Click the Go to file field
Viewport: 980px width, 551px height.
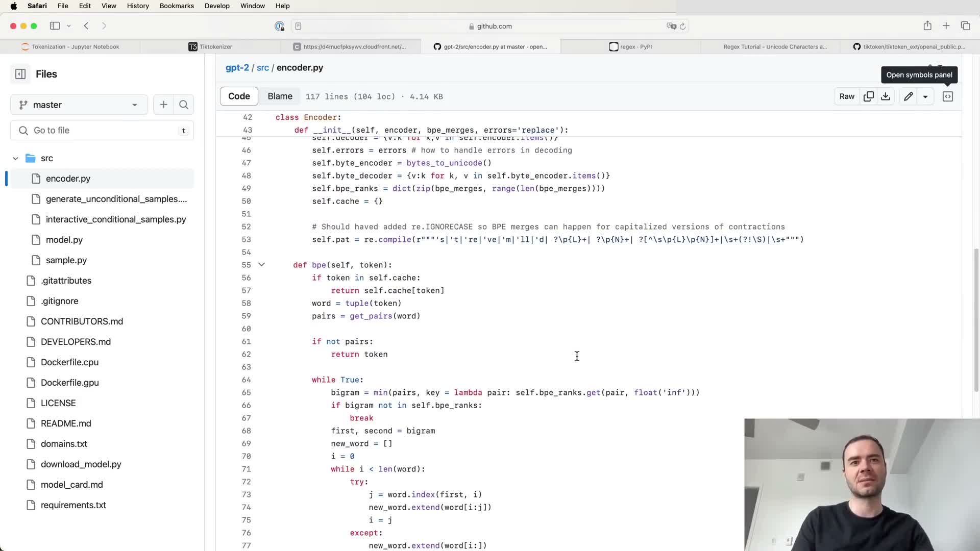(102, 130)
